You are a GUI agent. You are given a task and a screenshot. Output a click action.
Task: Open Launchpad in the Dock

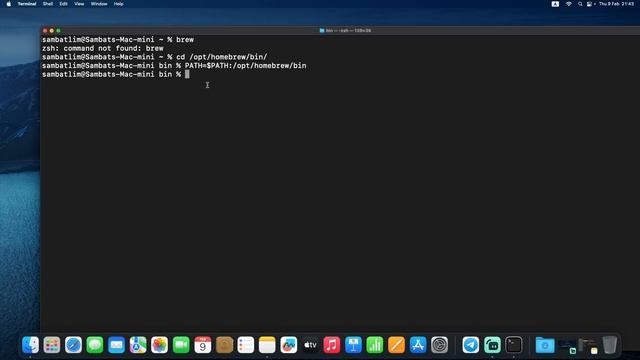point(52,345)
